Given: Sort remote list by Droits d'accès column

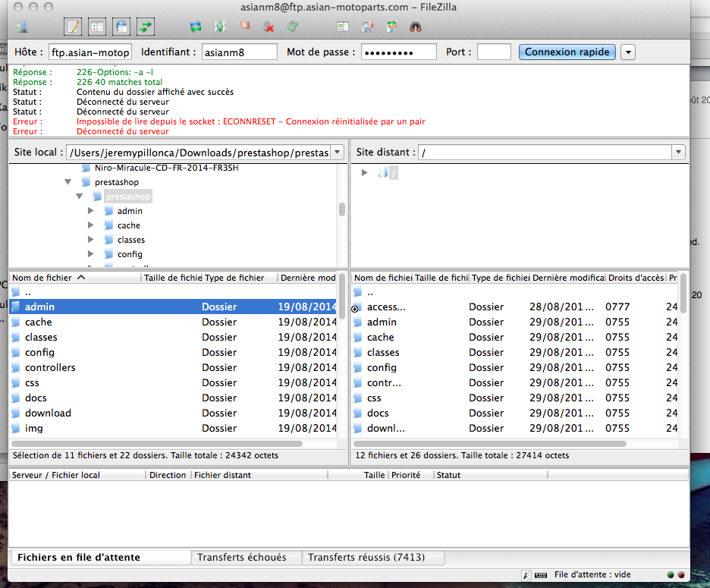Looking at the screenshot, I should pyautogui.click(x=636, y=278).
